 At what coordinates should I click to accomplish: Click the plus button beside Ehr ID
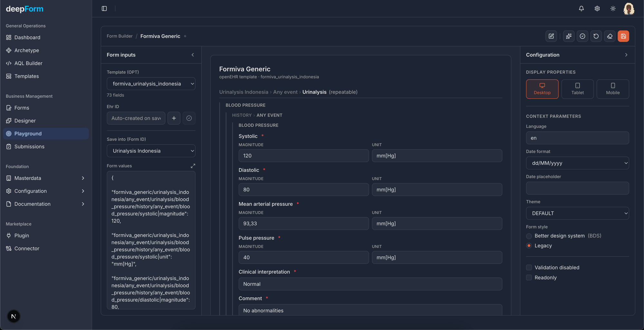tap(174, 118)
